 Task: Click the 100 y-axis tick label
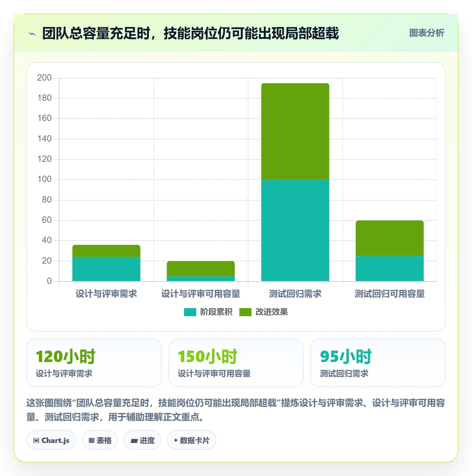[x=44, y=179]
